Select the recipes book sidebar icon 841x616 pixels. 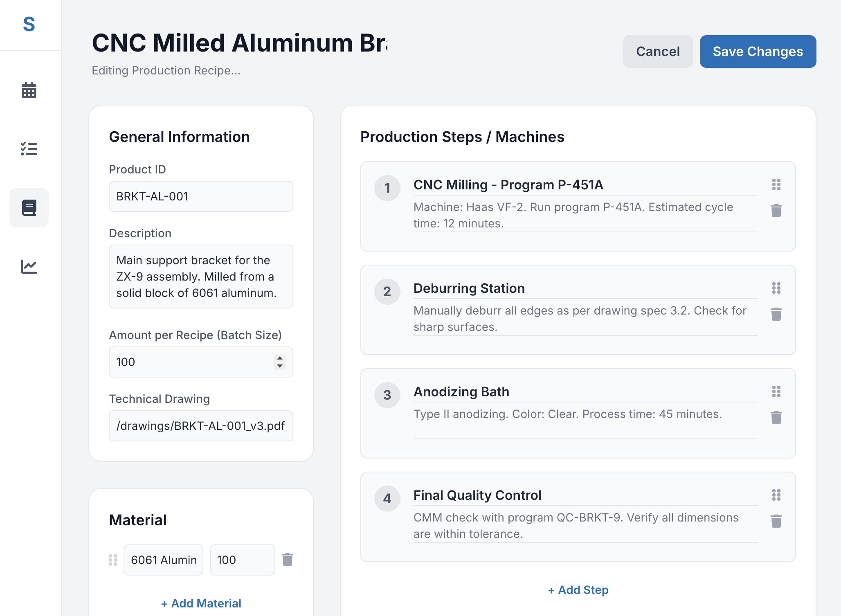pos(29,208)
